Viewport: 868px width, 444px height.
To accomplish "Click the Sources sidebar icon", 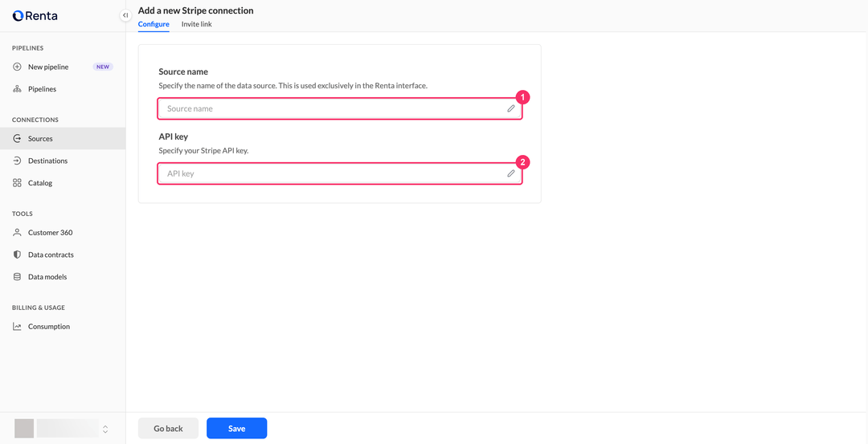I will click(17, 139).
